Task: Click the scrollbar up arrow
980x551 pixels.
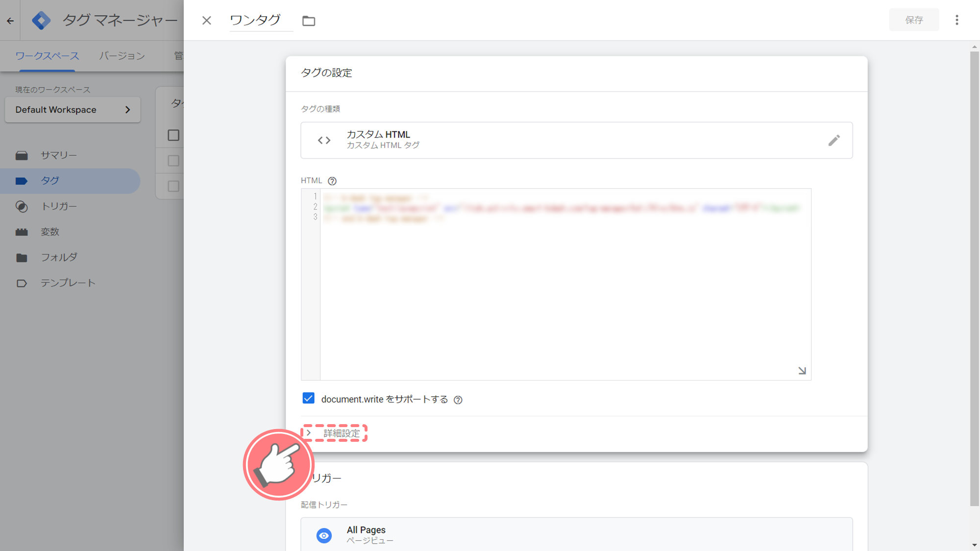Action: coord(974,47)
